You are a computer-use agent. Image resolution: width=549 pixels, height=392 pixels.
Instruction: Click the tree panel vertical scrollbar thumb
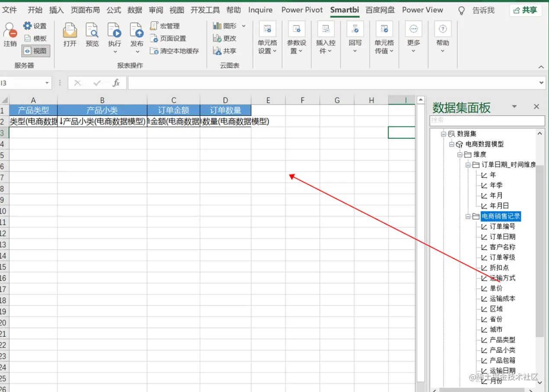(x=539, y=251)
